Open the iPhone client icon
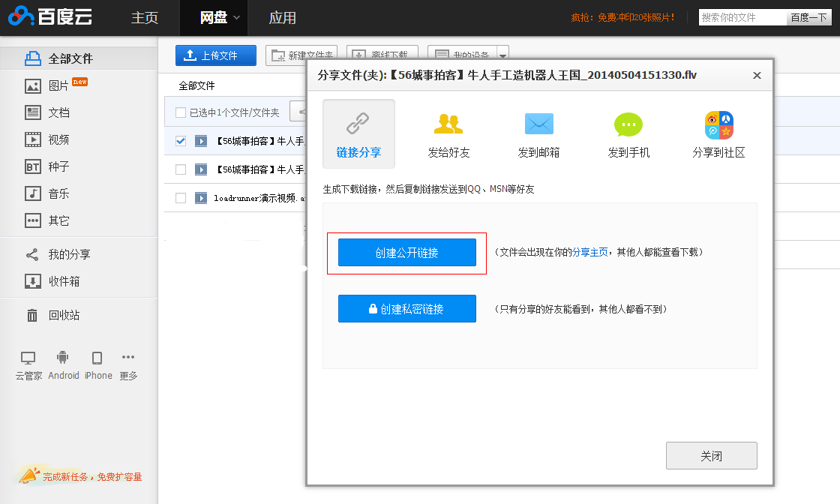 [97, 358]
